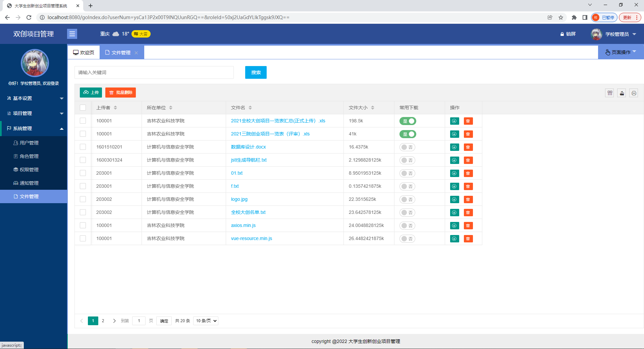The width and height of the screenshot is (644, 349).
Task: Sort by 文件大小 column
Action: pyautogui.click(x=373, y=108)
